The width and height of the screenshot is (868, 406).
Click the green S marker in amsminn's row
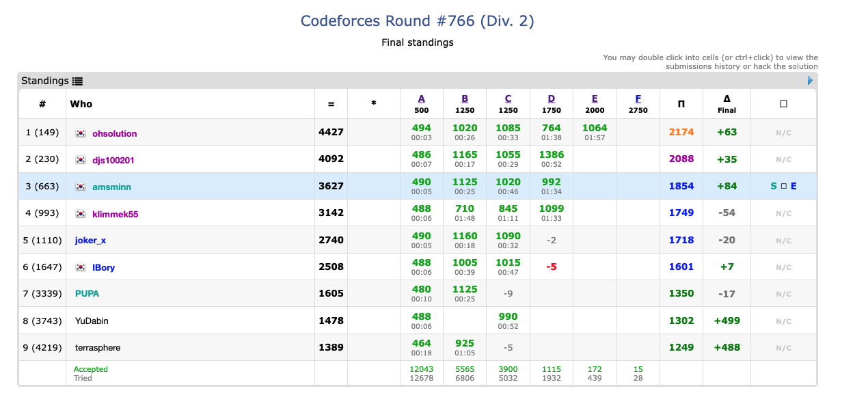[x=774, y=186]
